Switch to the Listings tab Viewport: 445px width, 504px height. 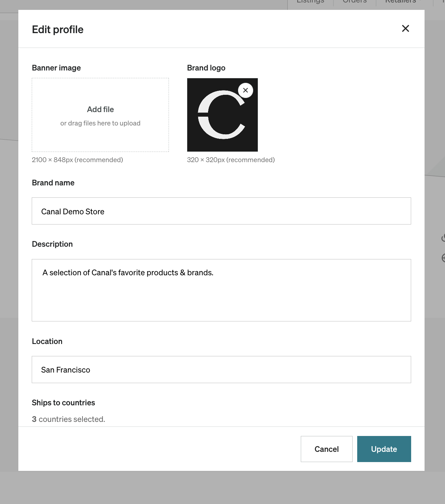pos(310,2)
